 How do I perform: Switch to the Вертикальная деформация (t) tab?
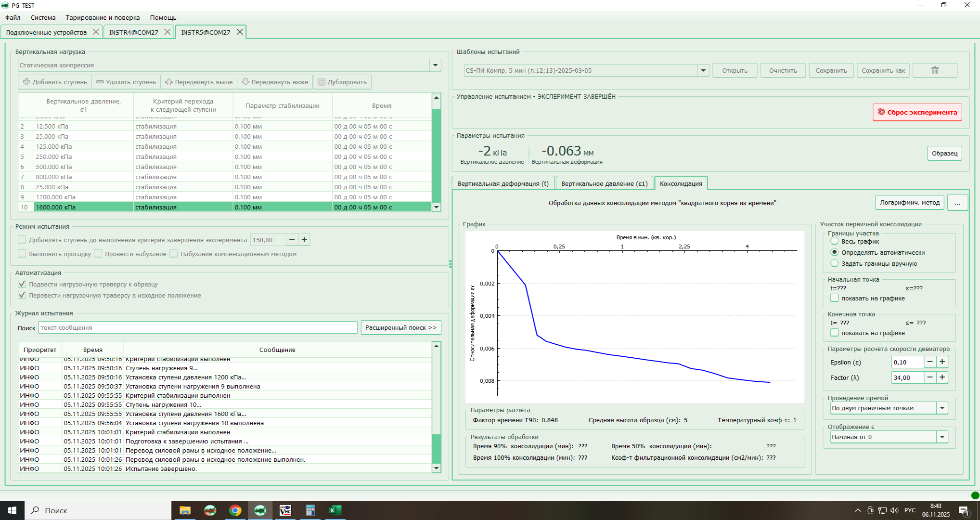[503, 183]
